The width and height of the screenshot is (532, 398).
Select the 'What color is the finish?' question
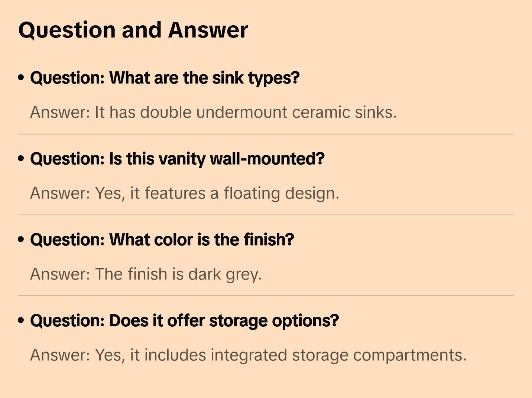[162, 240]
